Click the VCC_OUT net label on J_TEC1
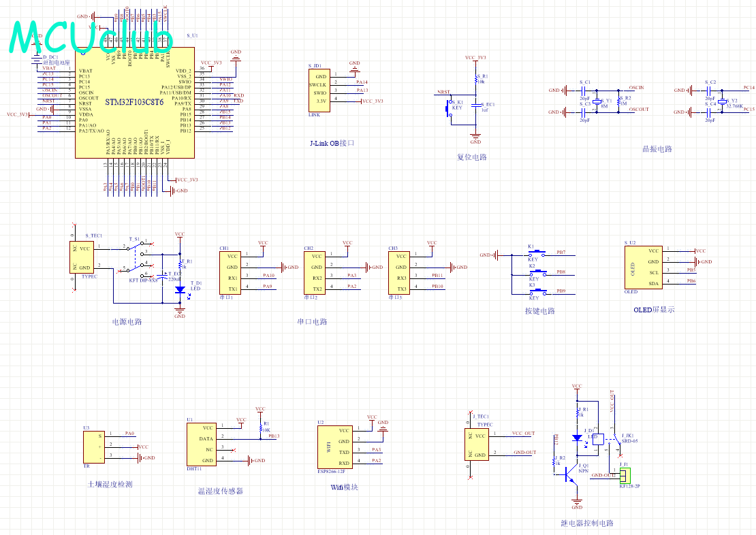Screen dimensions: 756x535 coord(523,434)
